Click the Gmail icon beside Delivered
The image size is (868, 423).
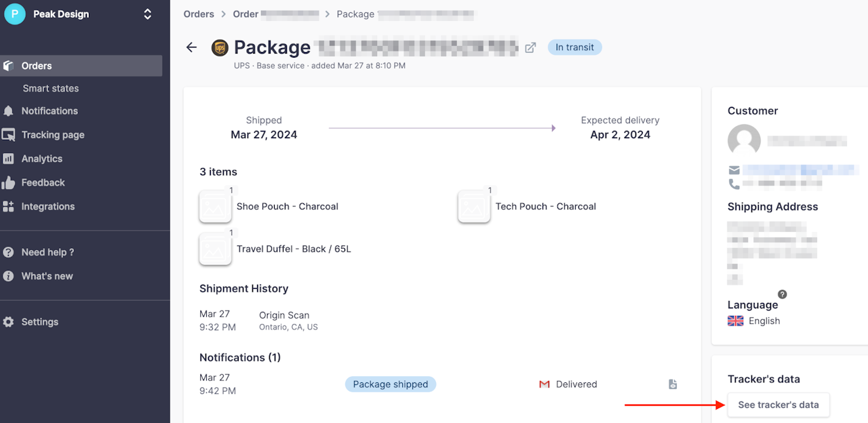click(x=544, y=384)
